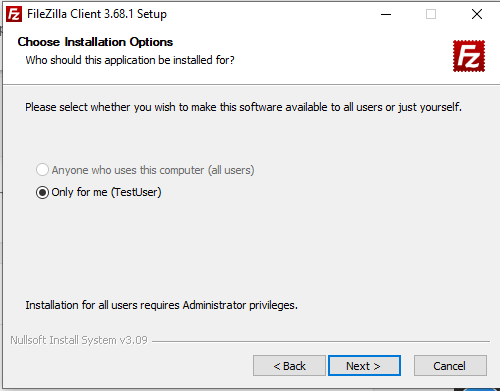Click the 'Only for me (TestUser)' label text
Viewport: 500px width, 391px height.
tap(106, 192)
